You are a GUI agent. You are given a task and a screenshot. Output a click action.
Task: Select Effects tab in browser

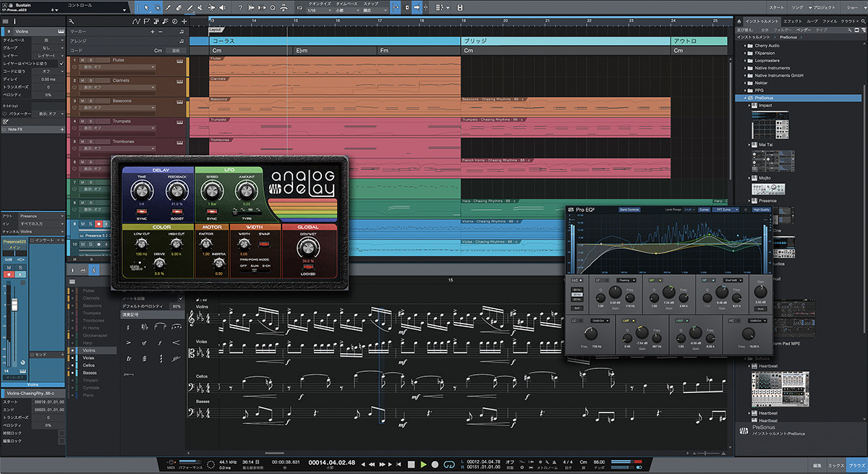(792, 22)
